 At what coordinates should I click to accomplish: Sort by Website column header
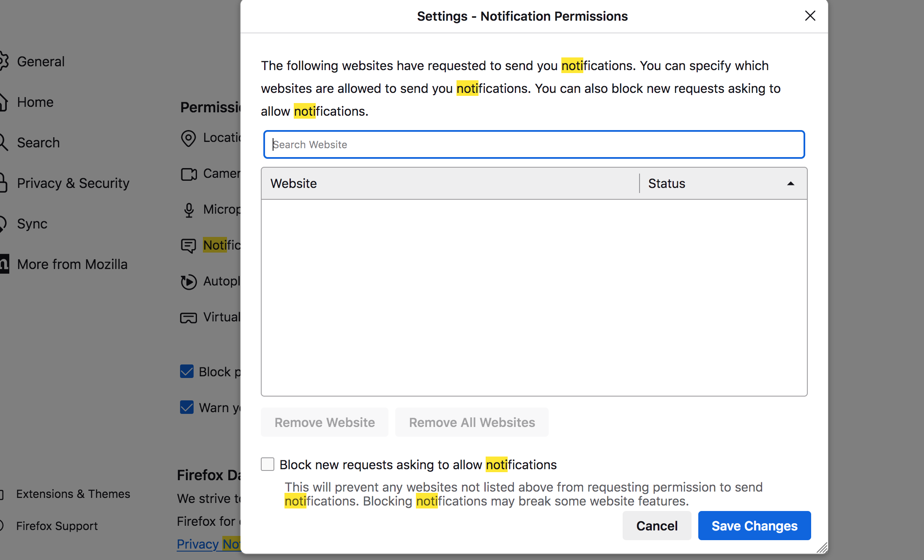pos(450,184)
